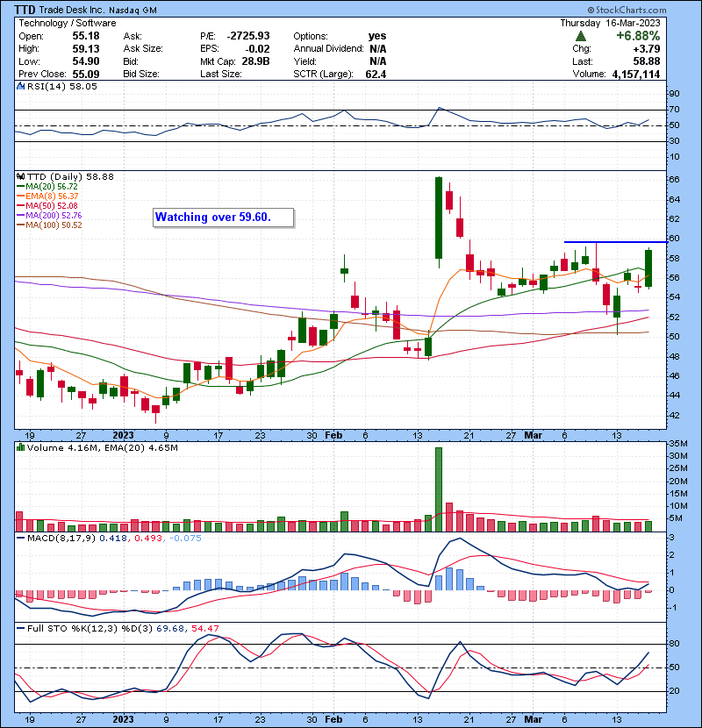Select the Low value 54.90
Screen dimensions: 702x728
coord(86,61)
